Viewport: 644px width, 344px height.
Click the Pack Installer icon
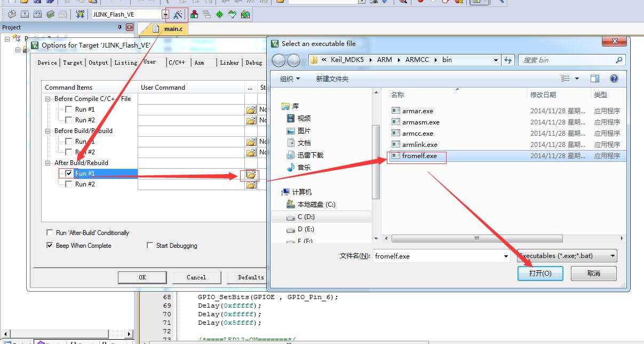(x=245, y=14)
